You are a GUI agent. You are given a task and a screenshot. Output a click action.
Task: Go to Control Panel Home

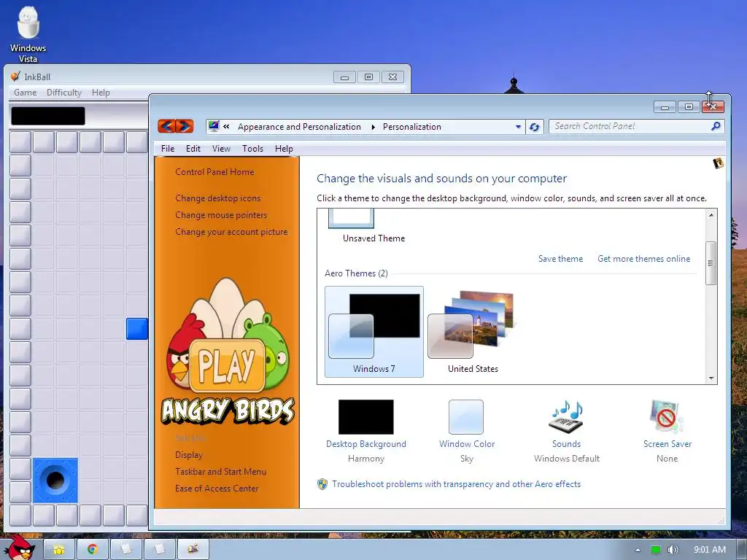point(214,172)
